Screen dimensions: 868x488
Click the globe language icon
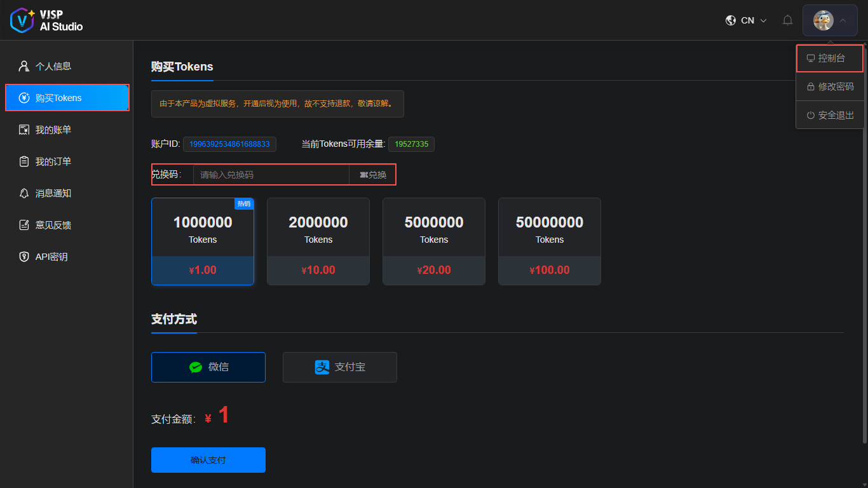pyautogui.click(x=730, y=20)
